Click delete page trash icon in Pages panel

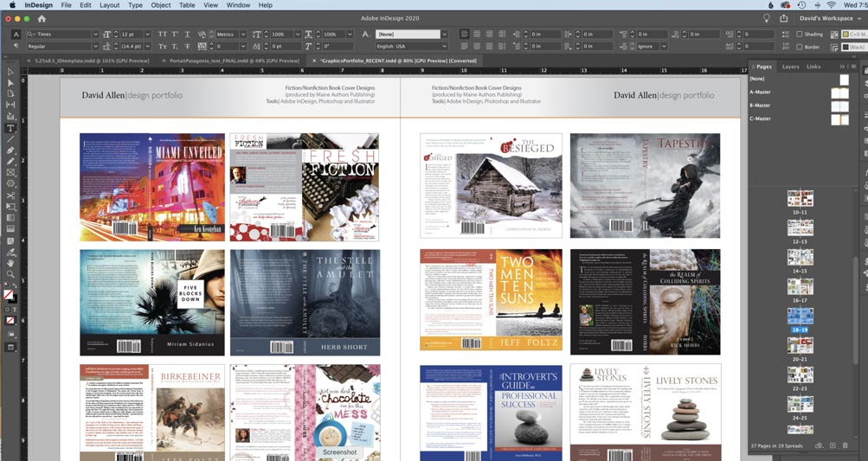(x=845, y=445)
